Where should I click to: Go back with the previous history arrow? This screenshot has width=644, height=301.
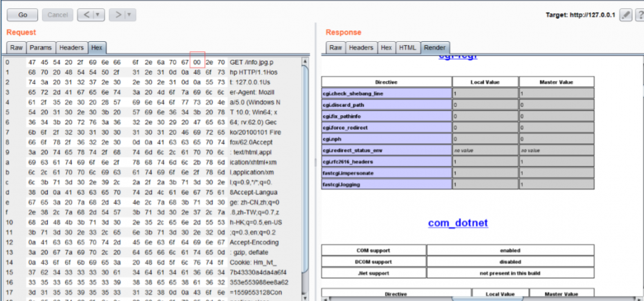tap(86, 15)
